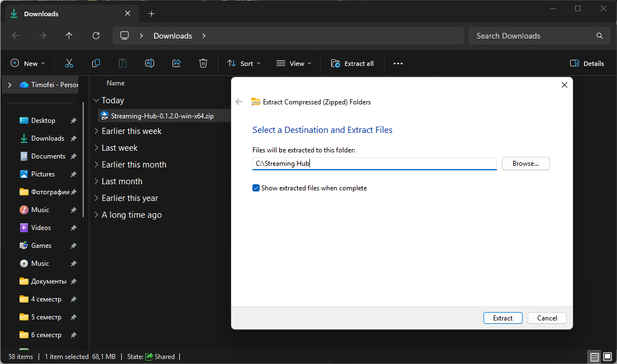Open Документы folder in sidebar
617x364 pixels.
(49, 281)
